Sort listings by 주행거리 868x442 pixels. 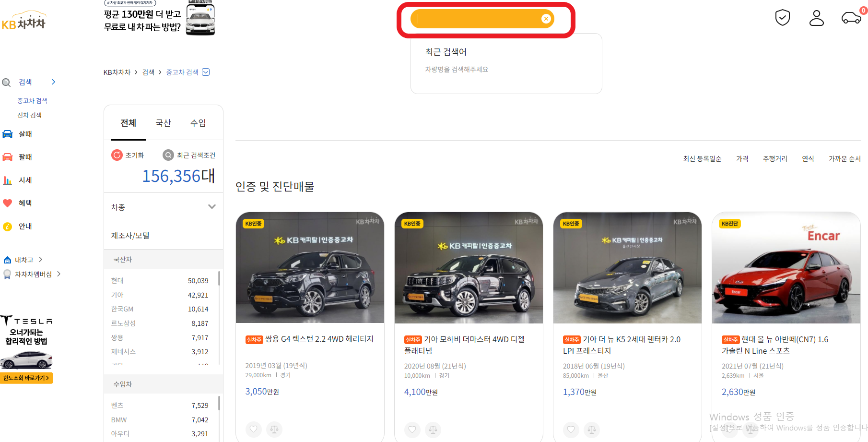pyautogui.click(x=775, y=159)
